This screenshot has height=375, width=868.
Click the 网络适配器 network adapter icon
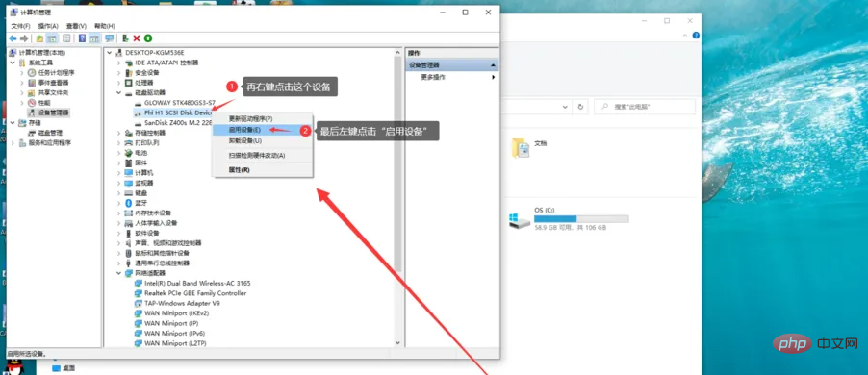pos(128,273)
